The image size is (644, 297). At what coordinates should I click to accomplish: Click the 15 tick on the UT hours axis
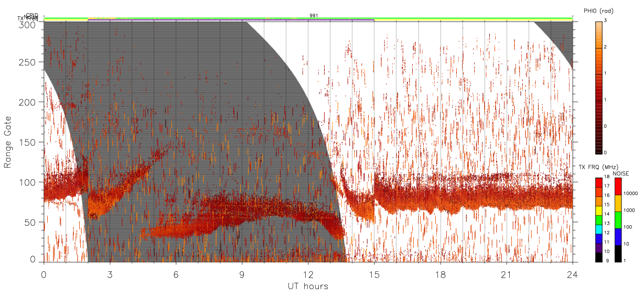[374, 274]
